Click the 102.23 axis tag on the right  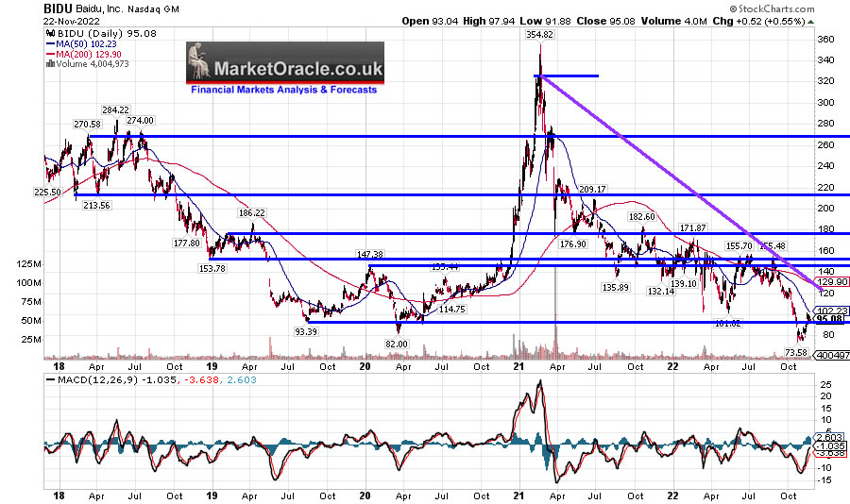[x=829, y=311]
